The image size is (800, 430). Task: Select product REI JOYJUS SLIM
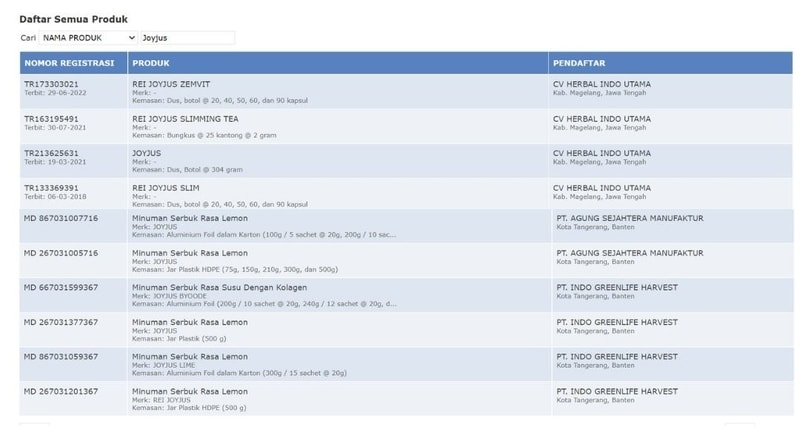(166, 188)
